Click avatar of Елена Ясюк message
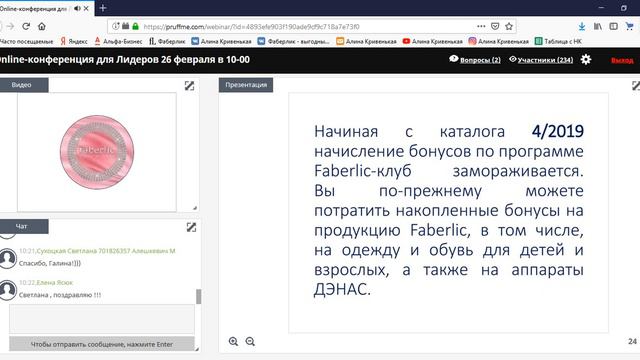The image size is (640, 360). [x=8, y=290]
